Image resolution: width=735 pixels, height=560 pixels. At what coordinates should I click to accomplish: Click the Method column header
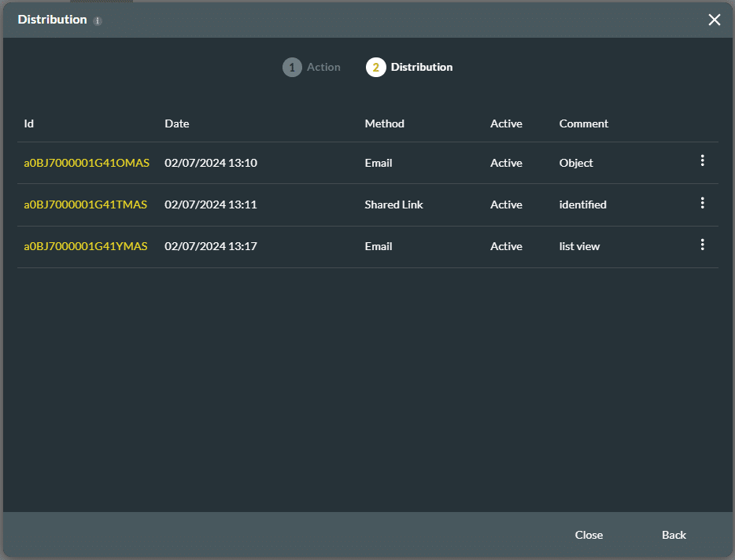point(384,123)
